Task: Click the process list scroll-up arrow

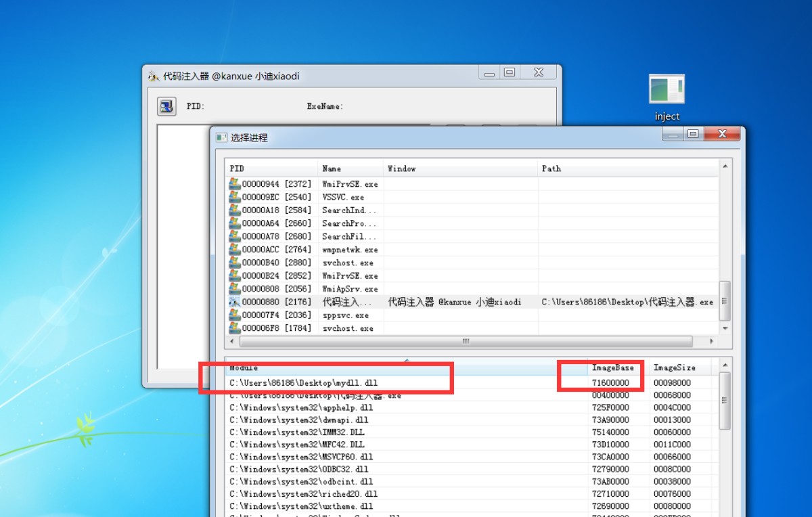Action: tap(725, 166)
